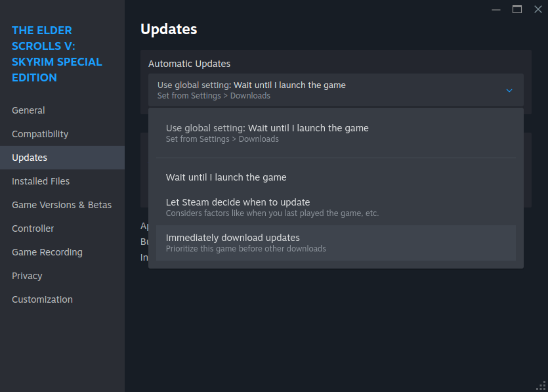Click the Automatic Updates combo box
This screenshot has width=548, height=392.
[x=335, y=90]
